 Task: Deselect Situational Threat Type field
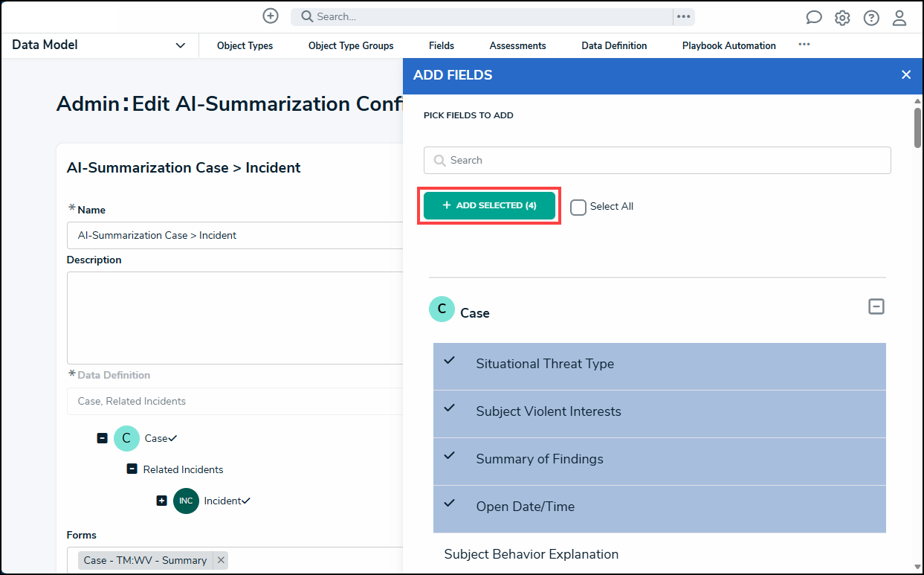659,366
